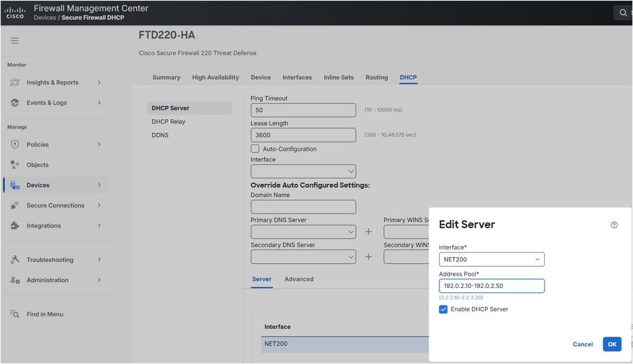Click the Objects shapes icon
This screenshot has height=364, width=633.
tap(15, 165)
